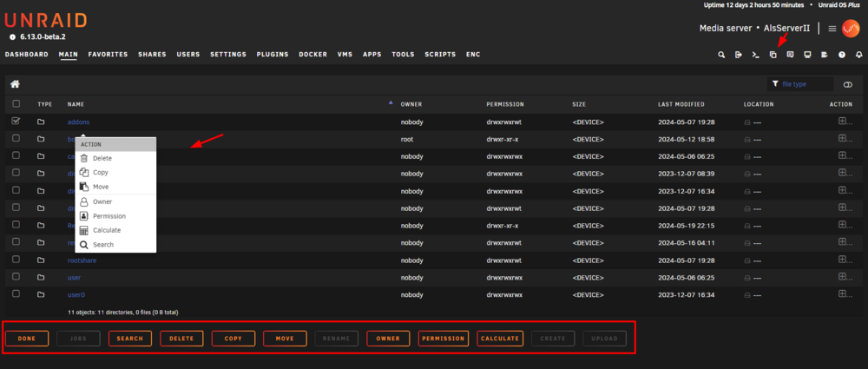Open the DOCKER tab
Image resolution: width=868 pixels, height=369 pixels.
coord(312,55)
